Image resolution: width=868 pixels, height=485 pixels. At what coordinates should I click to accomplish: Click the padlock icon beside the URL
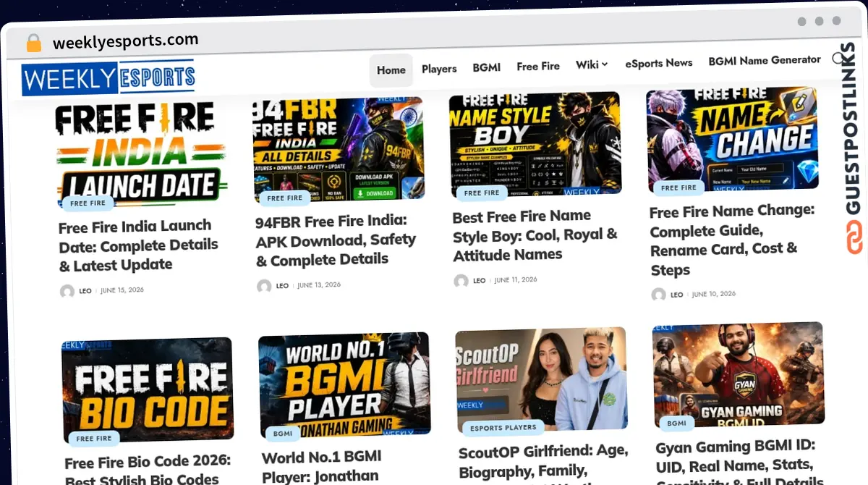coord(34,43)
